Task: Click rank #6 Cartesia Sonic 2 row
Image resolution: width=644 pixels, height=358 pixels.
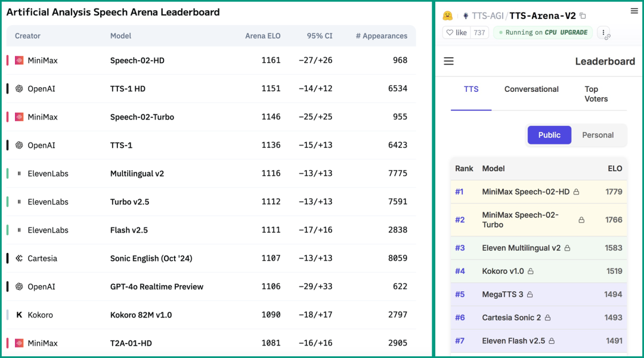Action: [x=539, y=317]
